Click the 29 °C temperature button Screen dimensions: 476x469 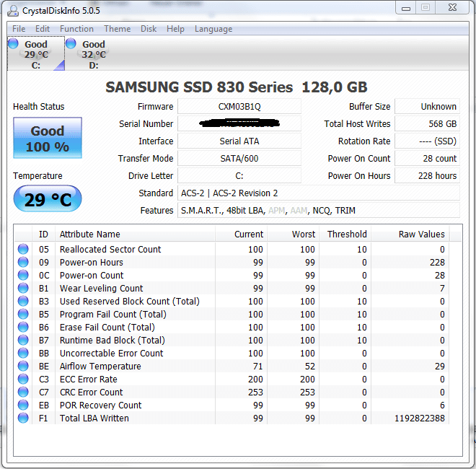tap(48, 199)
